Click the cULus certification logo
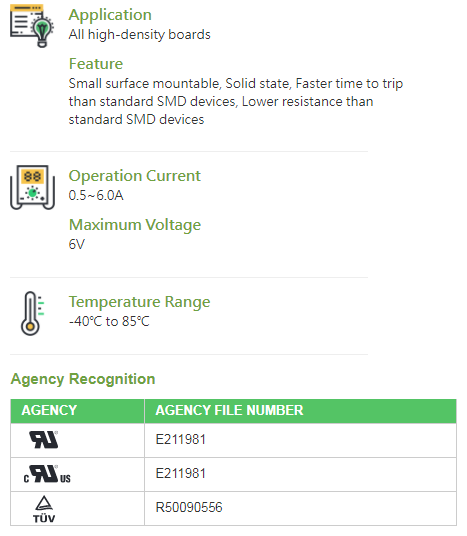The width and height of the screenshot is (467, 536). click(47, 474)
